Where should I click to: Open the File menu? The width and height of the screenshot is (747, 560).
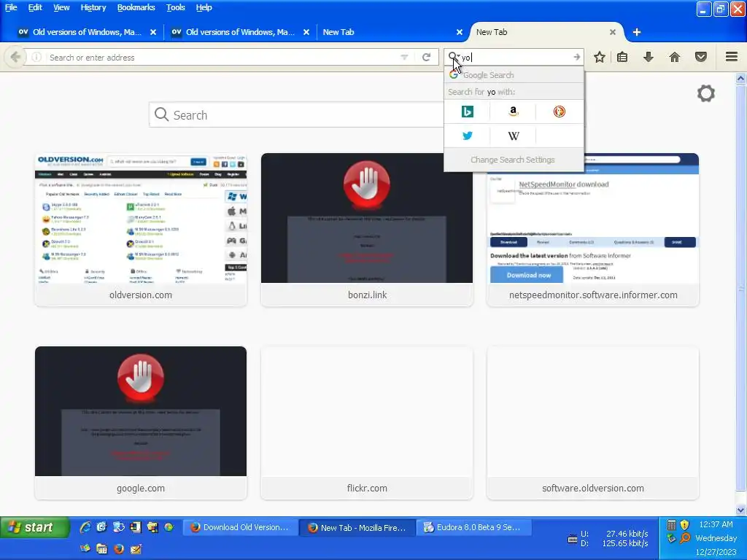point(11,7)
